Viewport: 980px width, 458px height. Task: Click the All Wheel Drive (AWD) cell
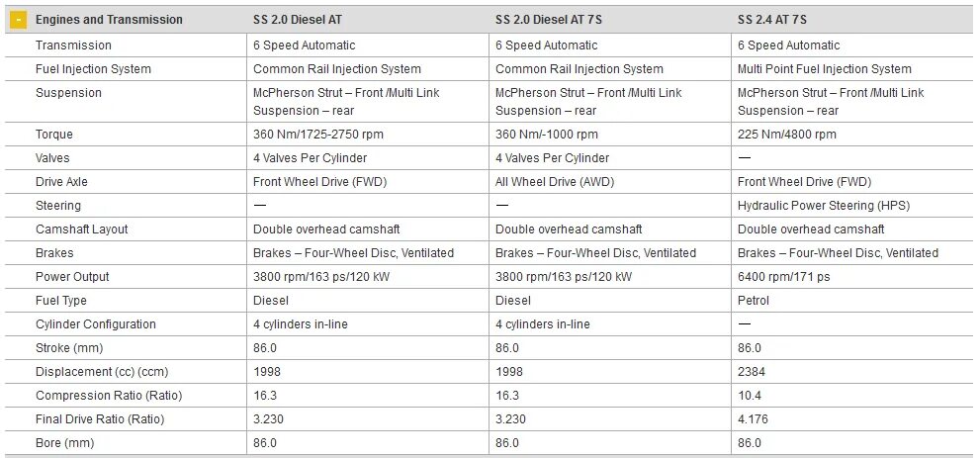click(x=555, y=182)
